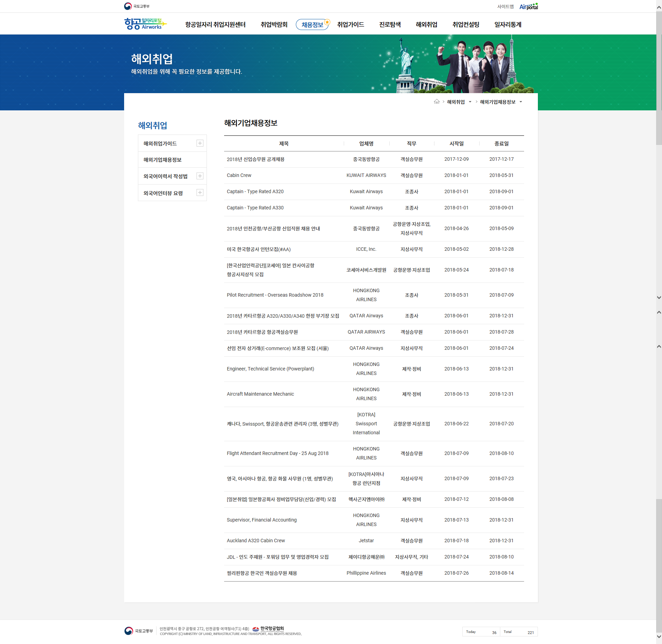Click the 국토교통부 logo in the footer
662x644 pixels.
(x=139, y=631)
